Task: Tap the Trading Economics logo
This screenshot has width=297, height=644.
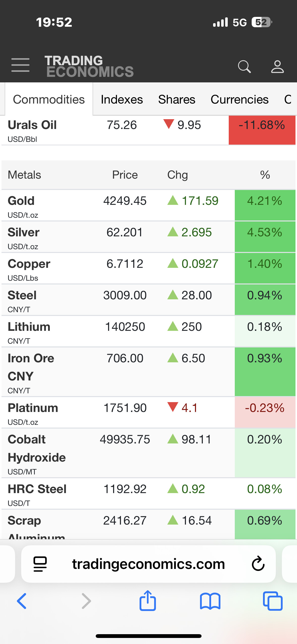Action: (89, 67)
